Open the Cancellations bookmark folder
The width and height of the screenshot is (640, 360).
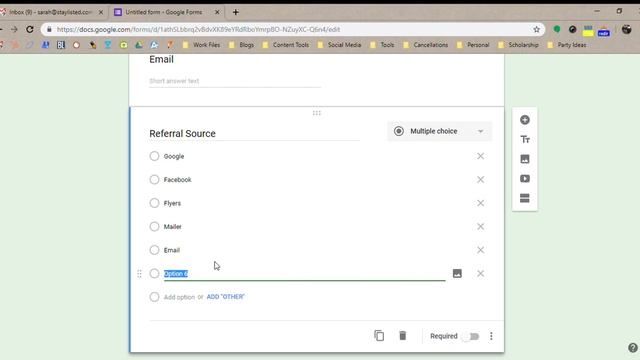point(426,45)
